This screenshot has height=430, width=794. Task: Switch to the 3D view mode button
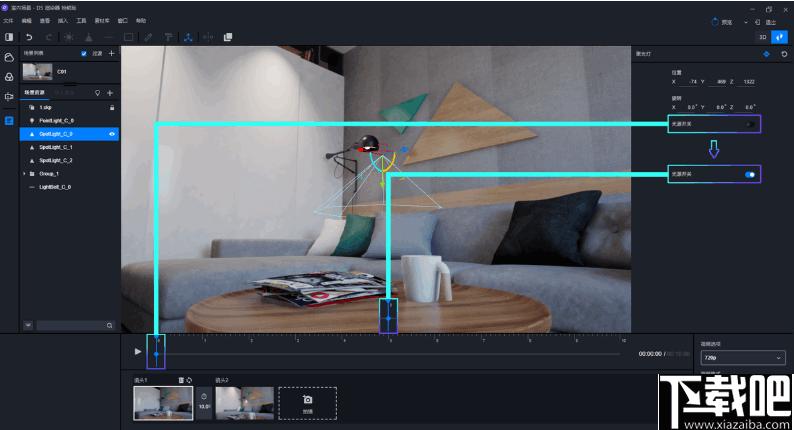[763, 37]
